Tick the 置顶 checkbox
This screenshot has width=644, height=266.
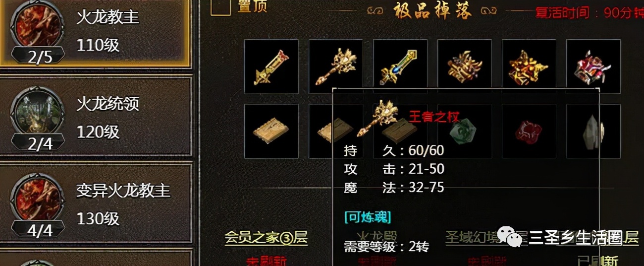pyautogui.click(x=220, y=7)
